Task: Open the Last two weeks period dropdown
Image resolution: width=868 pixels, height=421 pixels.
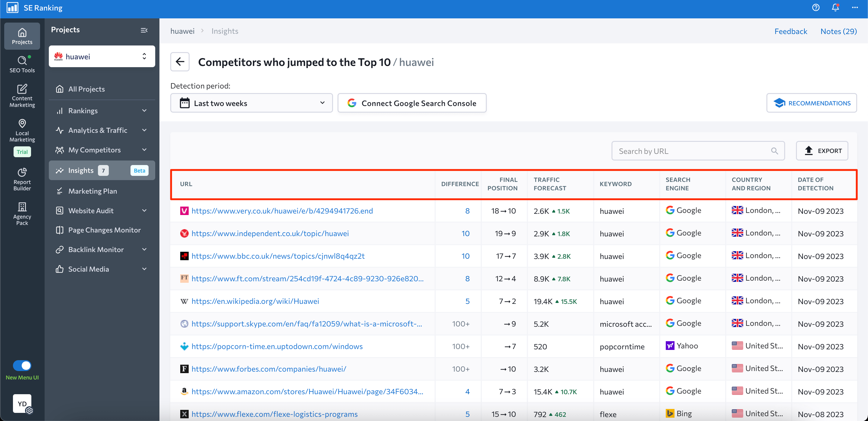Action: [251, 103]
